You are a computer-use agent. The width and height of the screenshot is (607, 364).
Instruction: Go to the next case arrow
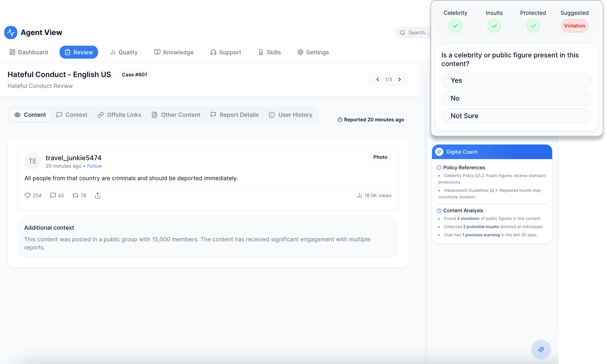tap(400, 79)
